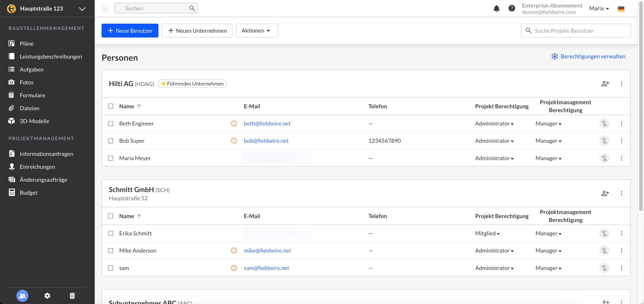Expand the Aktionen dropdown

257,31
